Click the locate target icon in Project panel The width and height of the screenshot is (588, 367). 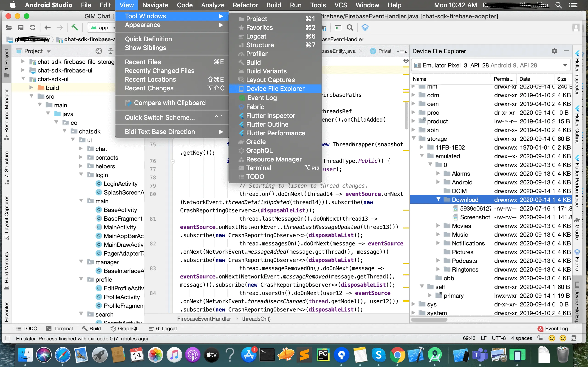(99, 51)
